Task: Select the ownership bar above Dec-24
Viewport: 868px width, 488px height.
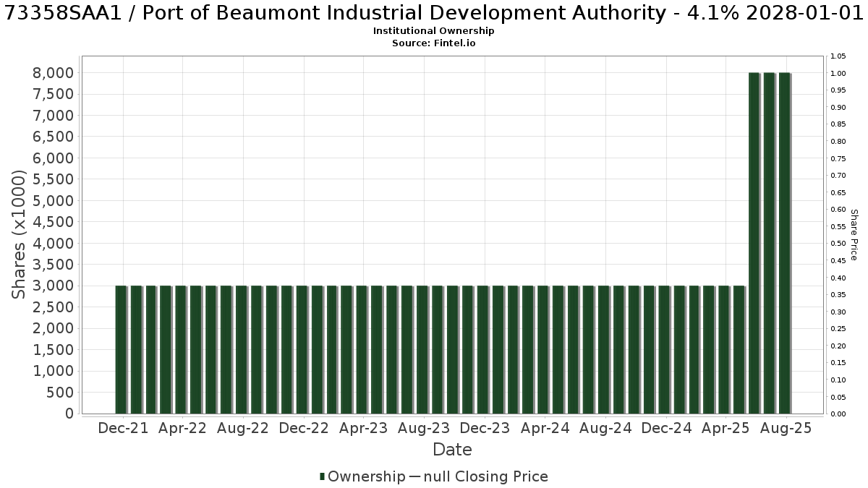Action: coord(663,350)
